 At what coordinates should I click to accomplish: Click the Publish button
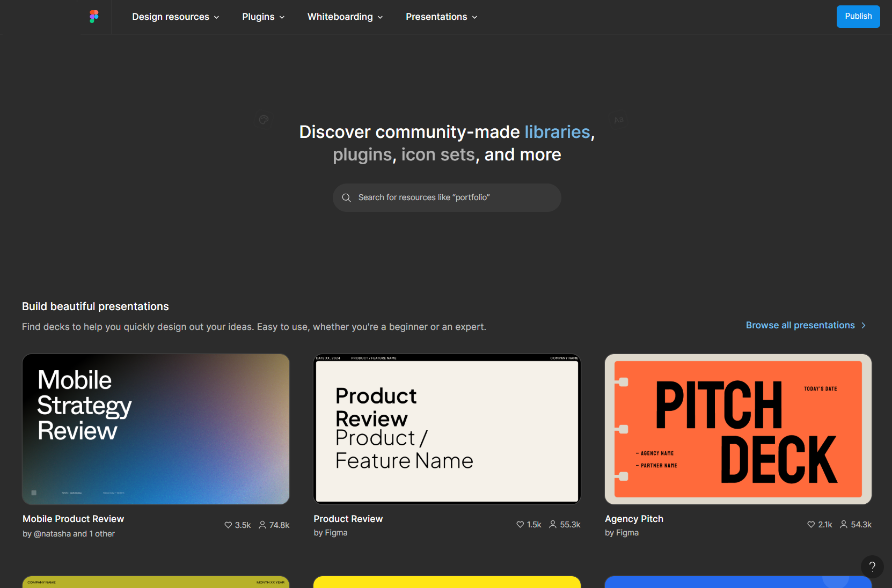[x=858, y=17]
